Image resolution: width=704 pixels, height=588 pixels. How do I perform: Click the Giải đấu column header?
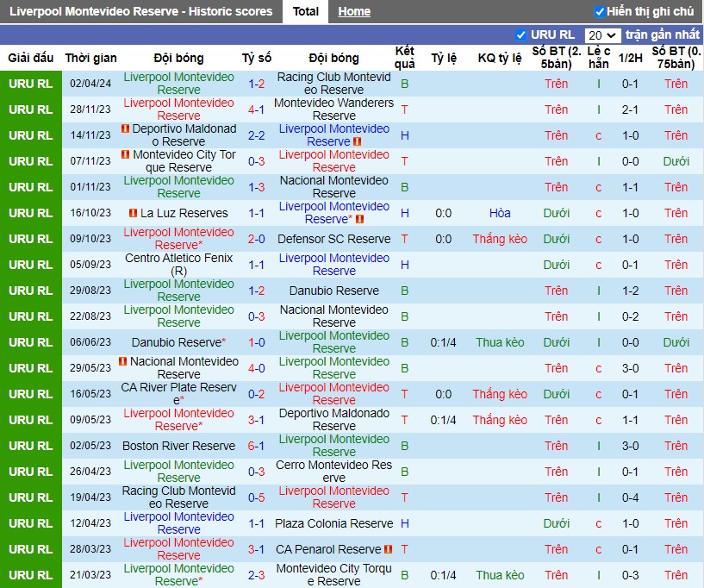[30, 58]
